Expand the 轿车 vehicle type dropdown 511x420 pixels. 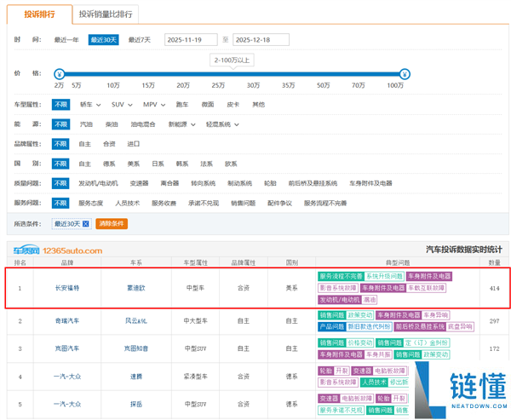[89, 105]
